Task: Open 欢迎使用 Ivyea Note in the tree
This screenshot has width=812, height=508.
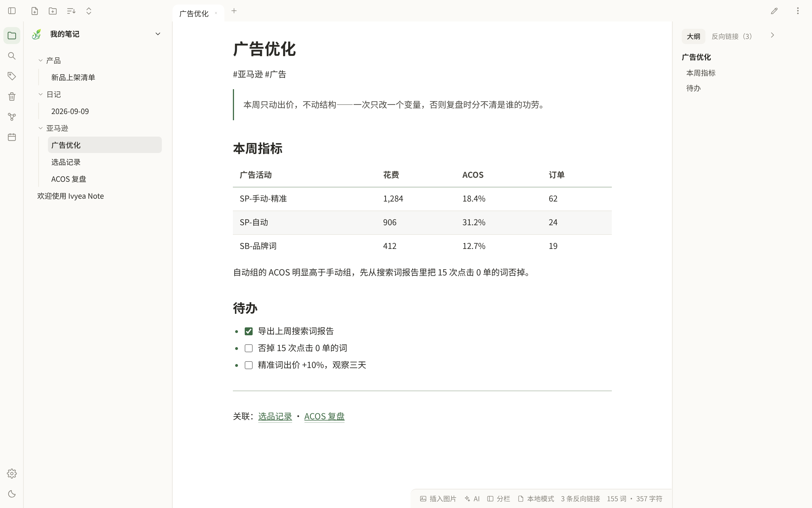Action: pyautogui.click(x=98, y=196)
